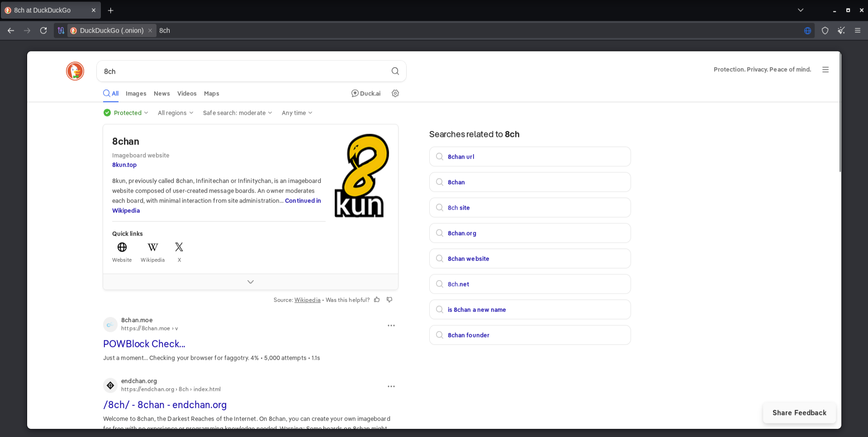Screen dimensions: 868x437
Task: Click the New Identity broom icon
Action: pyautogui.click(x=841, y=31)
